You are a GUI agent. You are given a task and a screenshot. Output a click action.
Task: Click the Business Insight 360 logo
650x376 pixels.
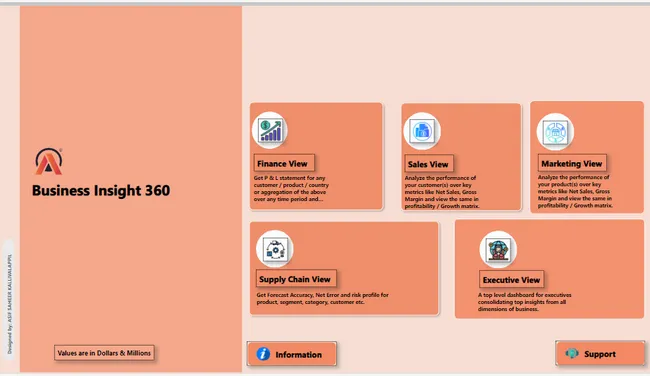point(49,161)
